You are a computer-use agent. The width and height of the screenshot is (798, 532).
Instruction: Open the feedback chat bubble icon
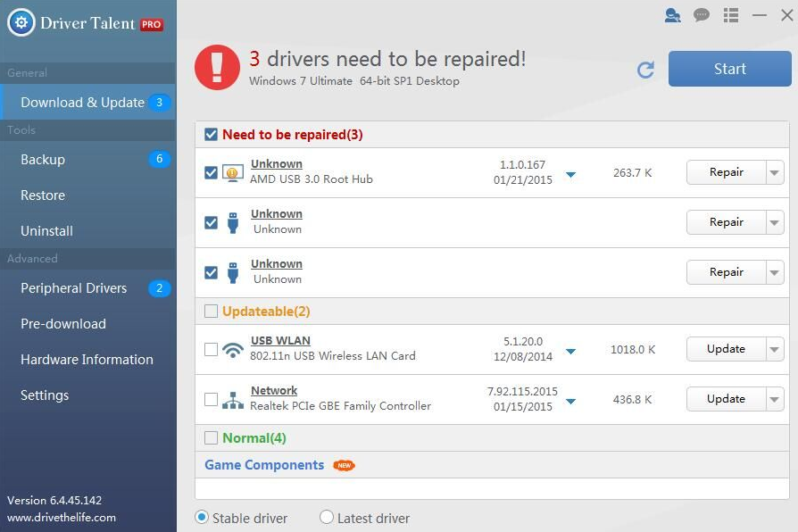[x=702, y=15]
